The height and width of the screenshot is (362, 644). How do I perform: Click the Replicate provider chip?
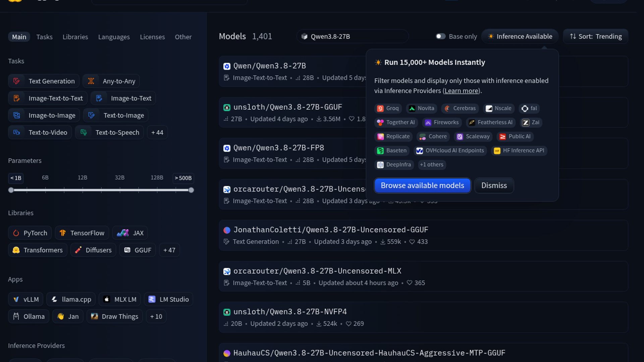(x=393, y=136)
